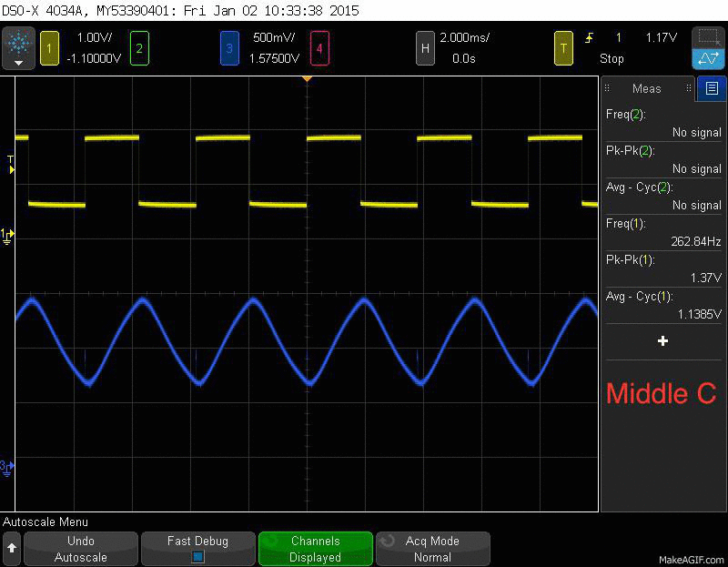Click timebase 2.000ms/ value
The width and height of the screenshot is (728, 567).
[464, 37]
